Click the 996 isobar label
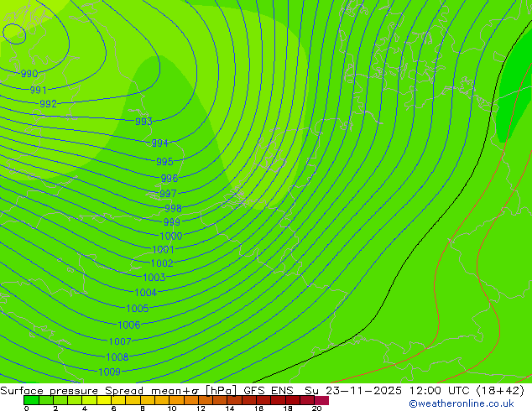 click(x=170, y=178)
